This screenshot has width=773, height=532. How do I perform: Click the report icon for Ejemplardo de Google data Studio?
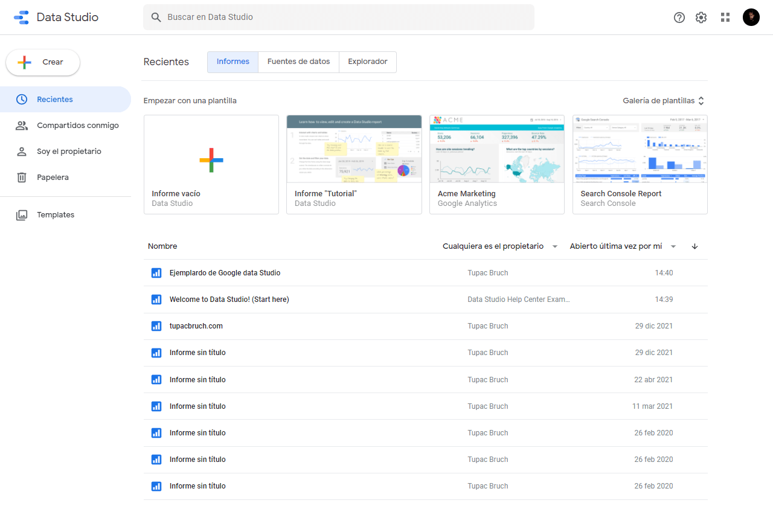tap(156, 273)
